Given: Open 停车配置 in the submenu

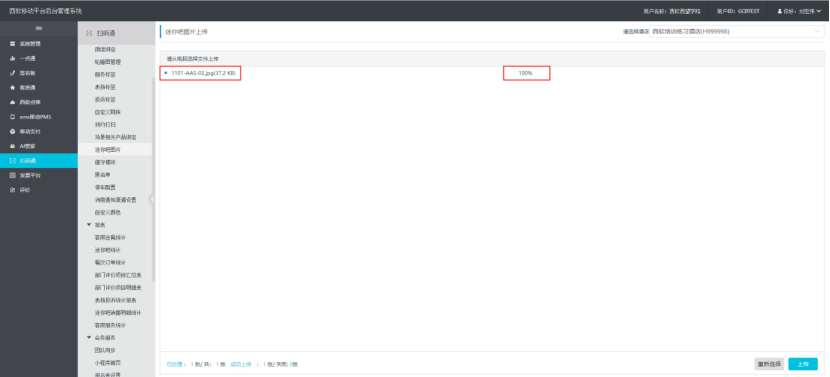Looking at the screenshot, I should tap(105, 187).
